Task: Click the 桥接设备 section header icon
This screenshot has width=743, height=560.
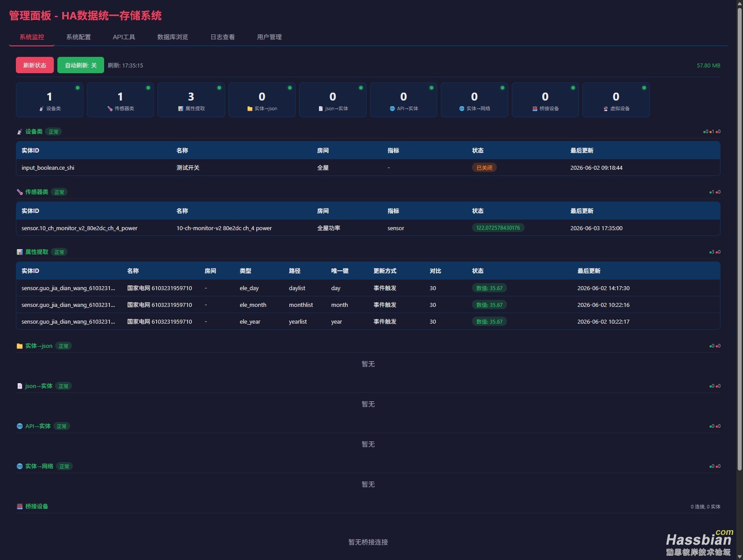Action: 19,507
